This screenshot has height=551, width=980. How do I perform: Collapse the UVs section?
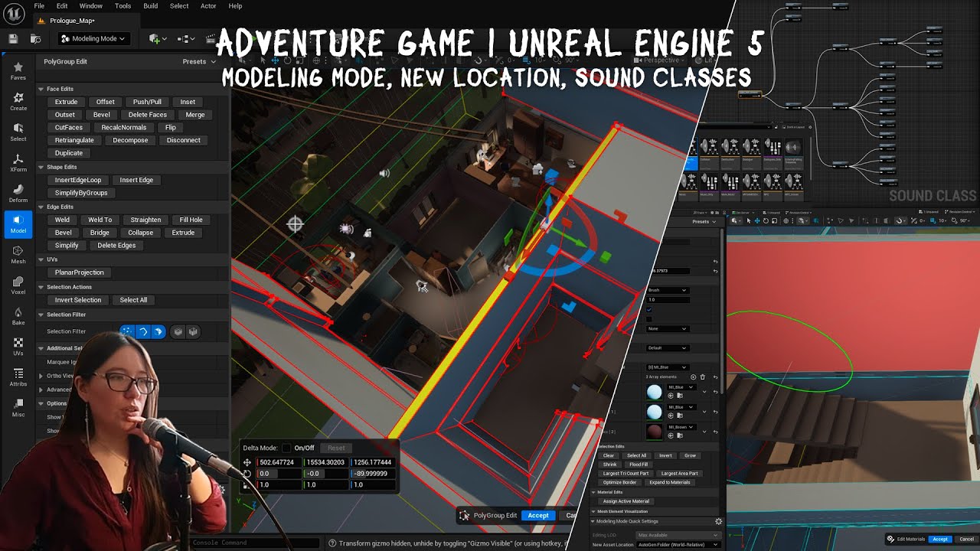click(41, 259)
